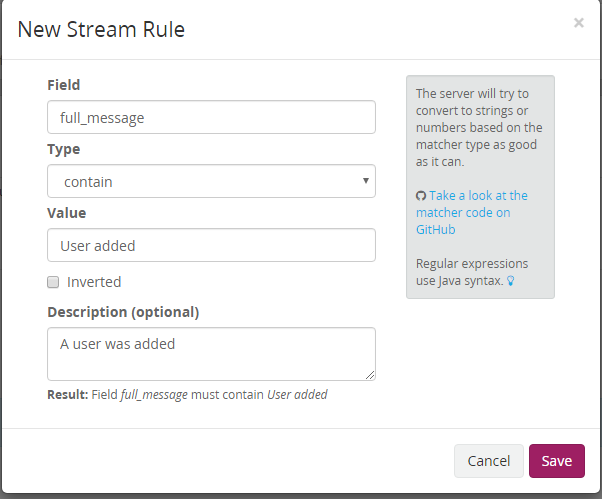Click the GitHub octocat icon
The height and width of the screenshot is (499, 602).
(421, 196)
